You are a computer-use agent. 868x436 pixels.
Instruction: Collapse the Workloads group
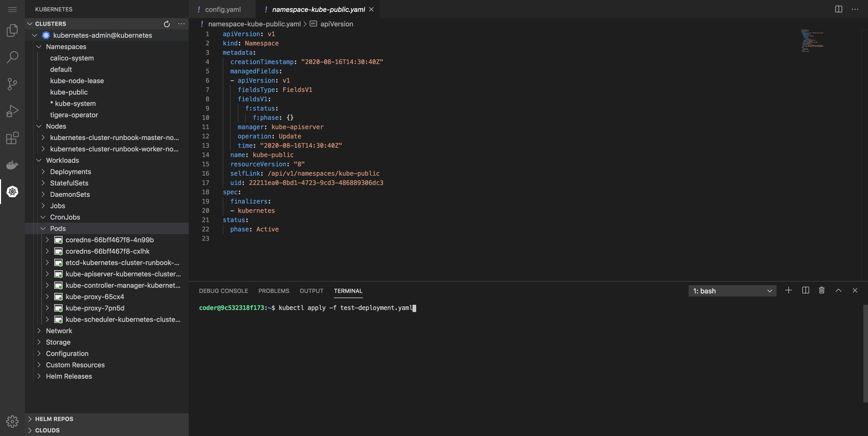point(39,160)
